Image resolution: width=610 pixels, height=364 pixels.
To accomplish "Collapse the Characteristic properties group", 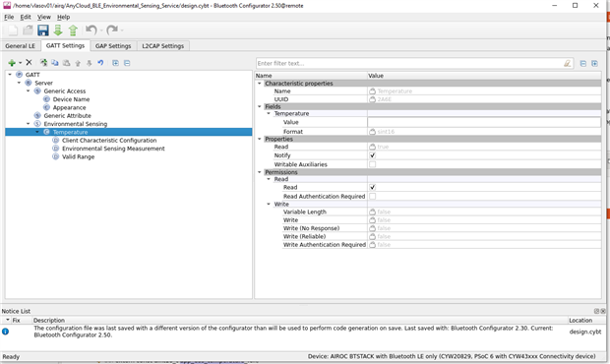I will point(260,84).
